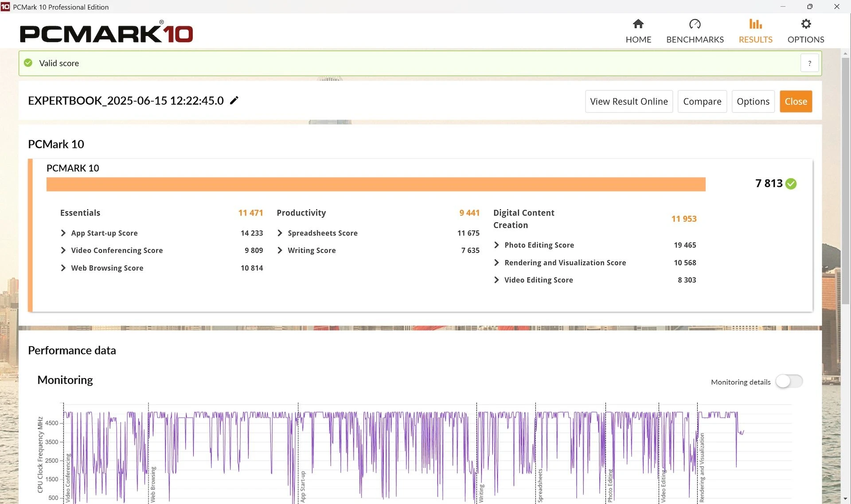Expand Web Browsing Score

click(x=63, y=268)
